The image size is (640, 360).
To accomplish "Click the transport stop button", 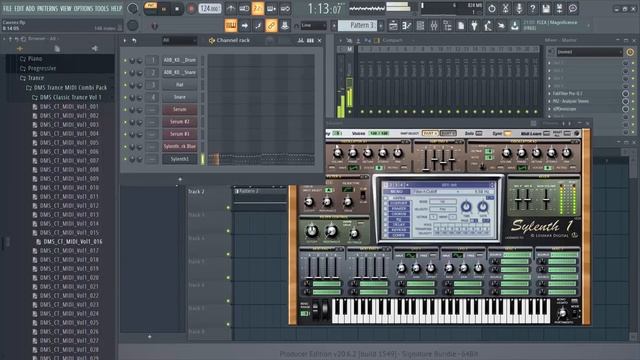I will pyautogui.click(x=177, y=9).
